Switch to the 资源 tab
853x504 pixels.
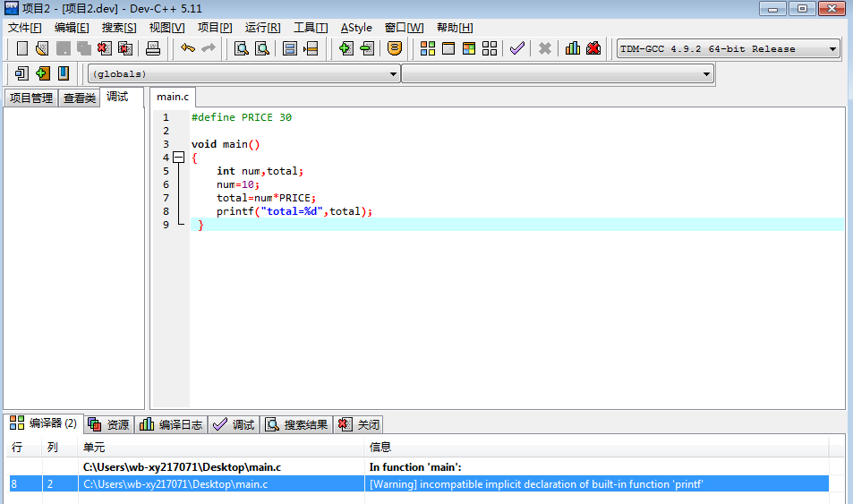pos(109,424)
